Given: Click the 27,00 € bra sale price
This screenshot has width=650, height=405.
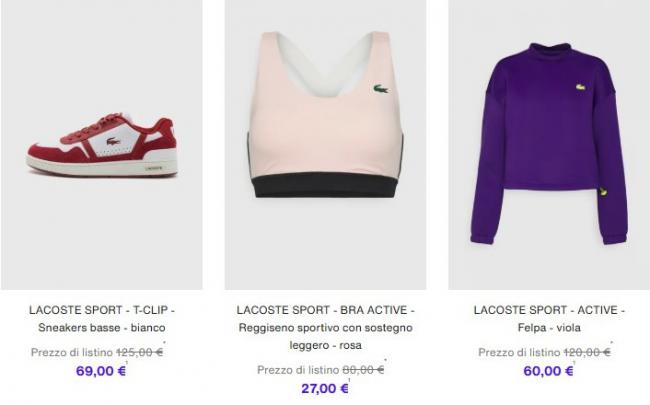Looking at the screenshot, I should pyautogui.click(x=325, y=388).
